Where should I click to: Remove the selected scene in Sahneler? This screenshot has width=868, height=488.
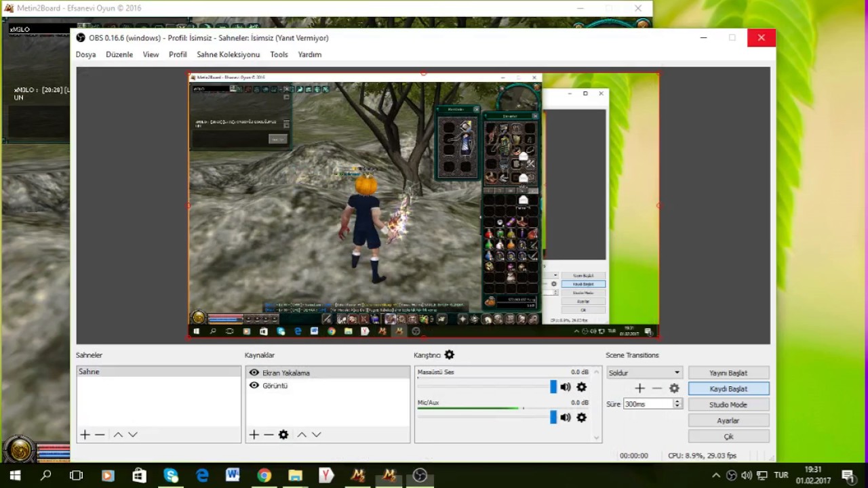(x=100, y=434)
